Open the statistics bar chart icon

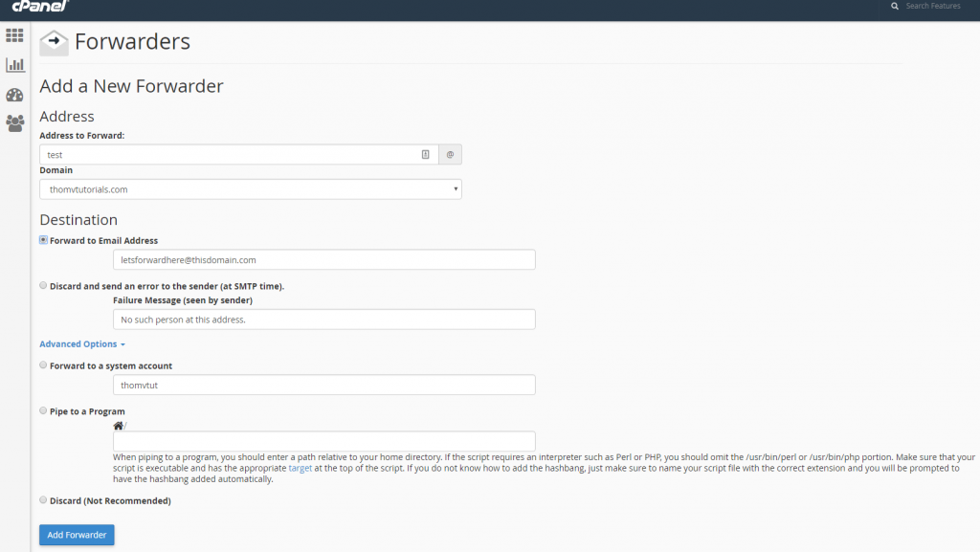14,65
